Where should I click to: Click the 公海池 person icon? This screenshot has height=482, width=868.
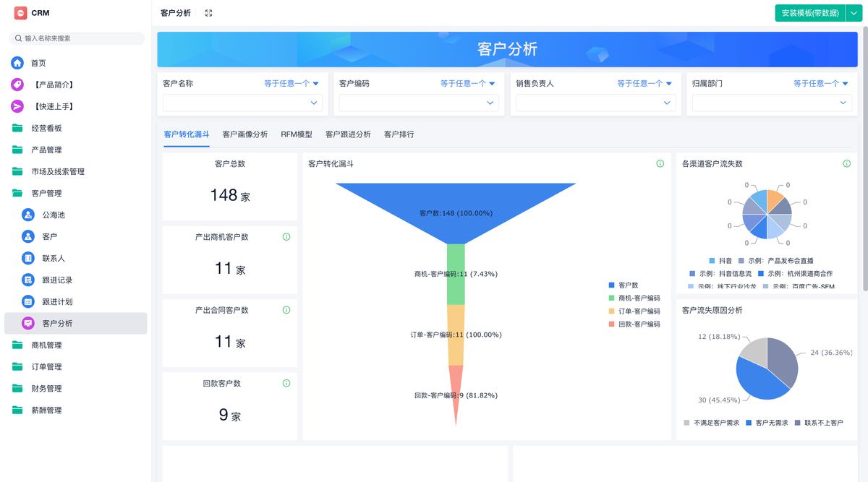pyautogui.click(x=28, y=215)
